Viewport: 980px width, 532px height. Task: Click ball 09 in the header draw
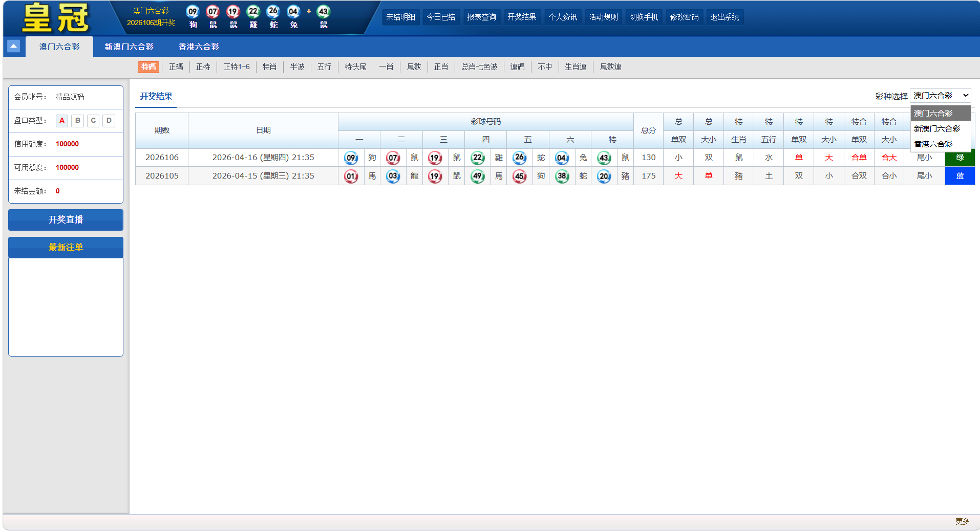[193, 12]
